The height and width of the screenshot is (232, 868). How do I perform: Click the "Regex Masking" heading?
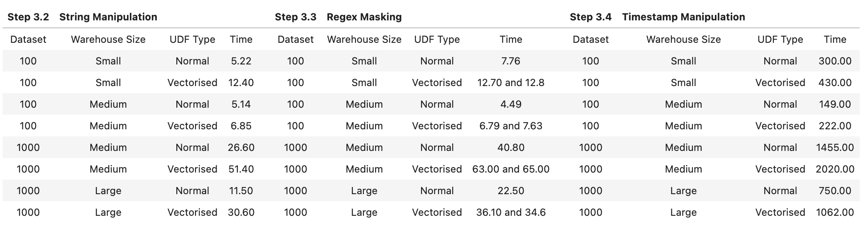click(x=364, y=17)
